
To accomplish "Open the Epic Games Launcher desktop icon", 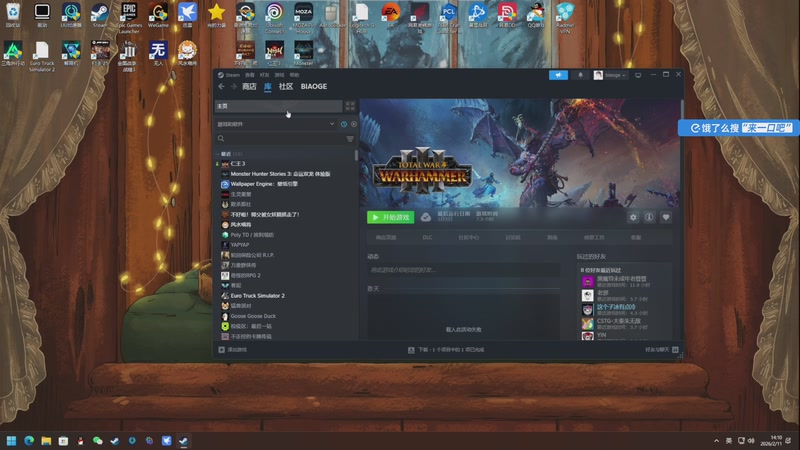I will click(129, 17).
